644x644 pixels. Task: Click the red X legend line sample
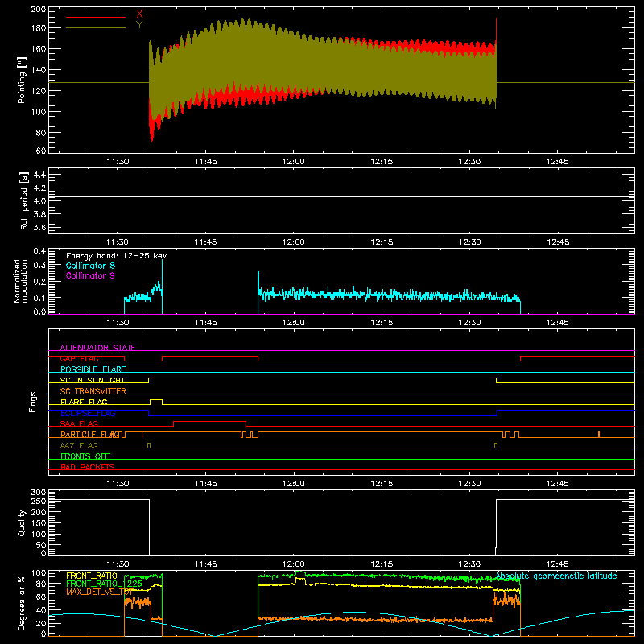(x=96, y=17)
